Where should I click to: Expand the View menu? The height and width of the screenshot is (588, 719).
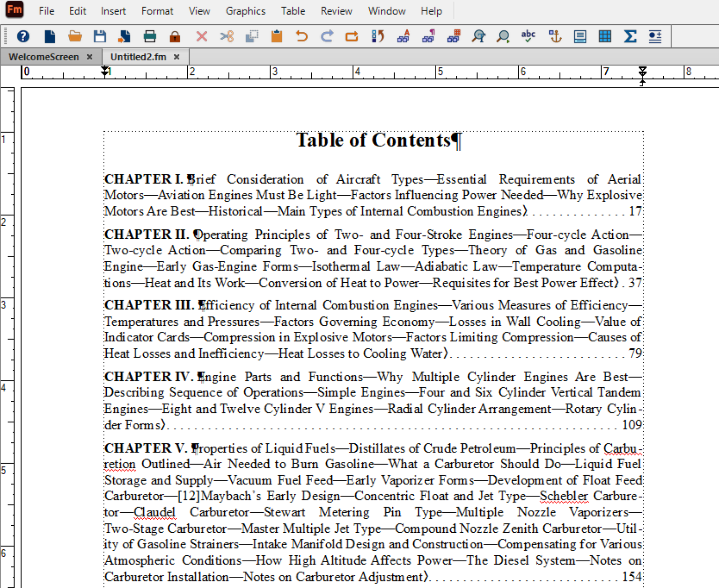pos(199,11)
